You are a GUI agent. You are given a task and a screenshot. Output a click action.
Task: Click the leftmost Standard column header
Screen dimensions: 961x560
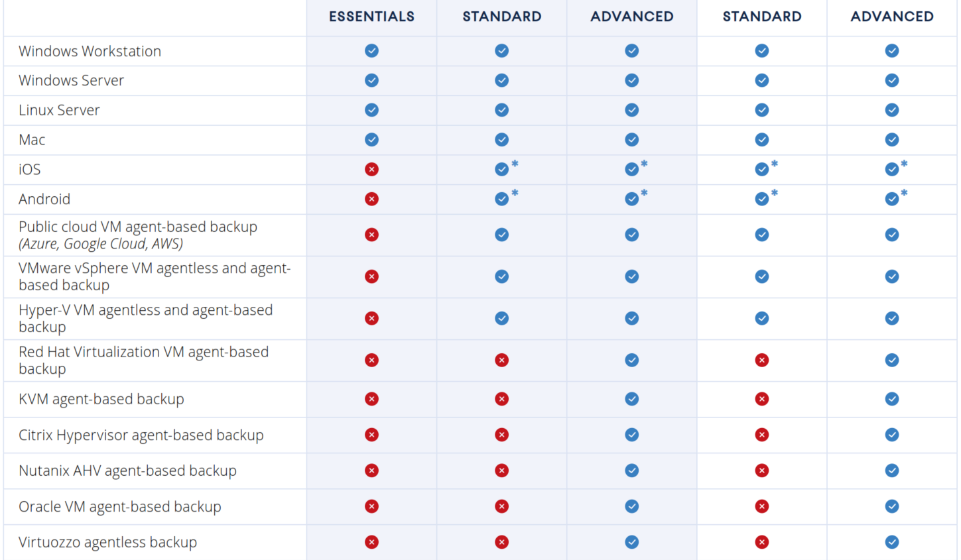502,17
